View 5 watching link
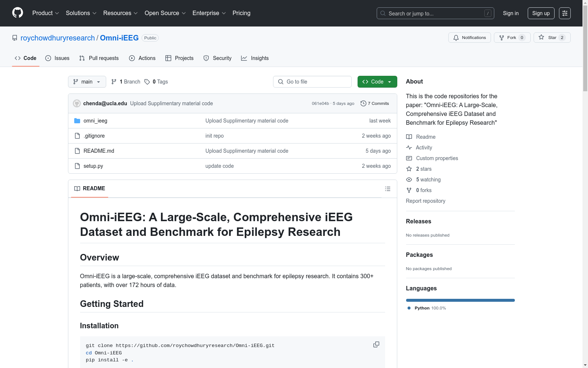Image resolution: width=588 pixels, height=368 pixels. [423, 180]
